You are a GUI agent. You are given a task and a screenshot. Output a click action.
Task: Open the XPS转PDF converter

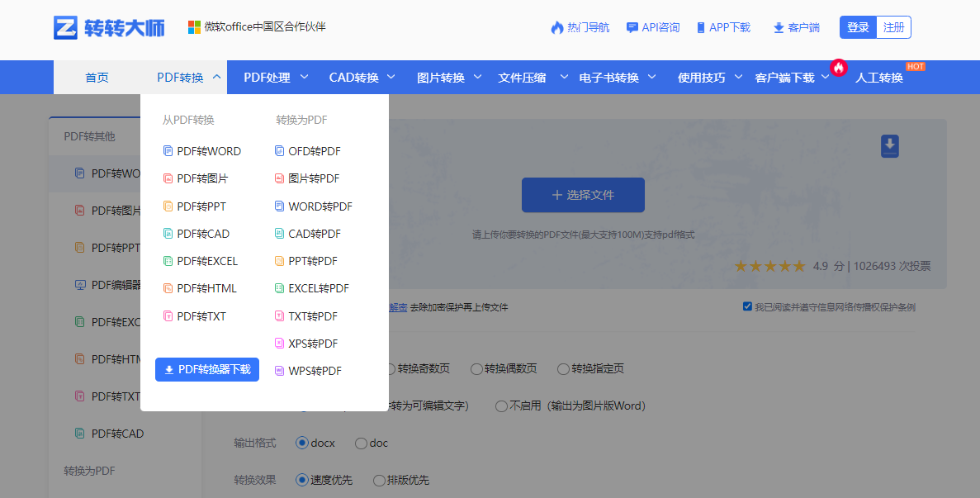click(x=310, y=343)
